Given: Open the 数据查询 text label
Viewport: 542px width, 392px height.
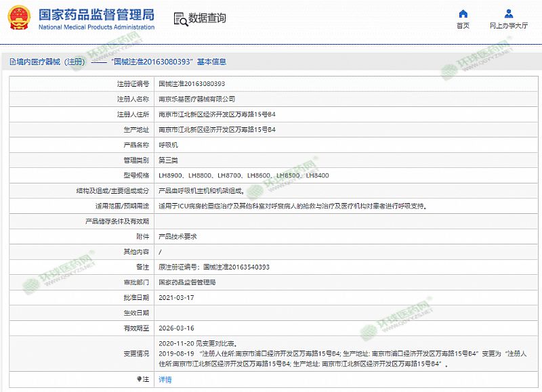Looking at the screenshot, I should point(207,18).
